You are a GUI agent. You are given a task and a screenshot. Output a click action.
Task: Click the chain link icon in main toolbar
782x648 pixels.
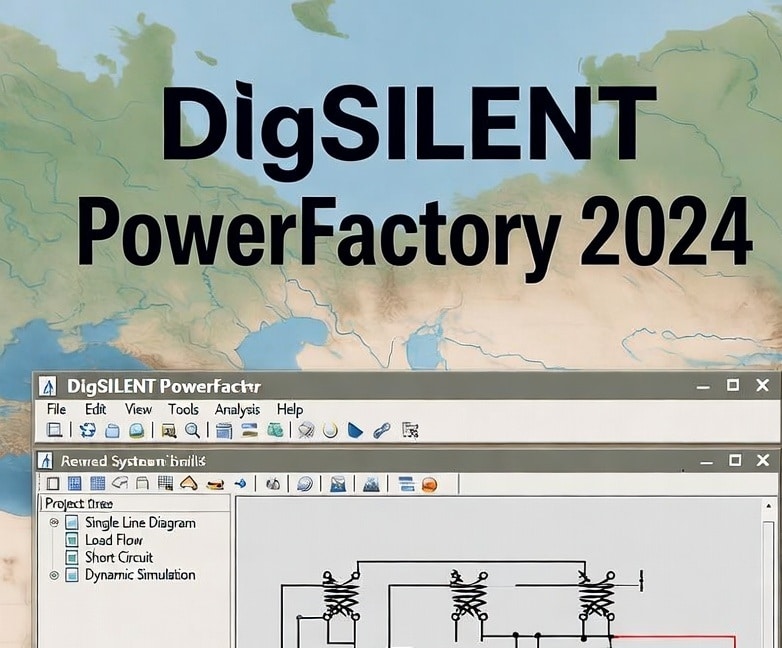(x=381, y=431)
